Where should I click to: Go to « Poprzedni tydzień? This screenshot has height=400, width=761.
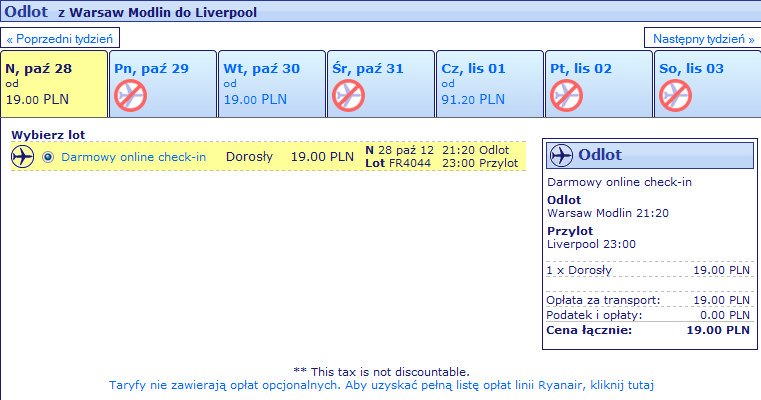point(62,38)
